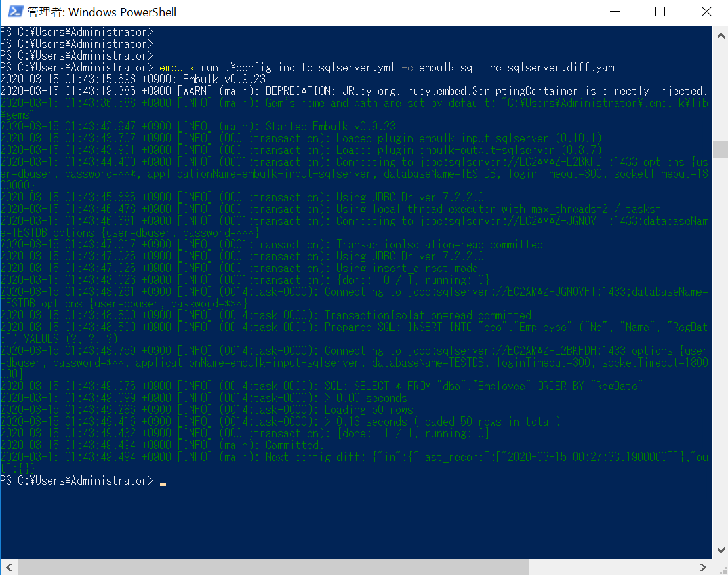Click '{done: 1 / 1, running: 0}' text

pyautogui.click(x=413, y=433)
